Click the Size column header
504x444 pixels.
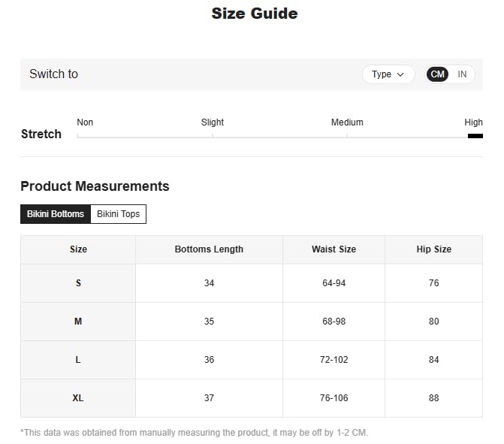(78, 249)
